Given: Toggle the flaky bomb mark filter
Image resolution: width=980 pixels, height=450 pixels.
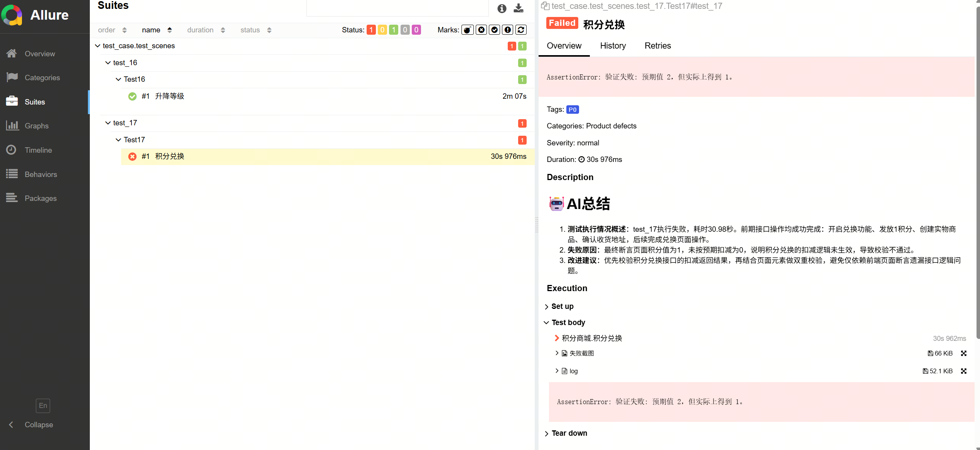Looking at the screenshot, I should click(x=468, y=30).
